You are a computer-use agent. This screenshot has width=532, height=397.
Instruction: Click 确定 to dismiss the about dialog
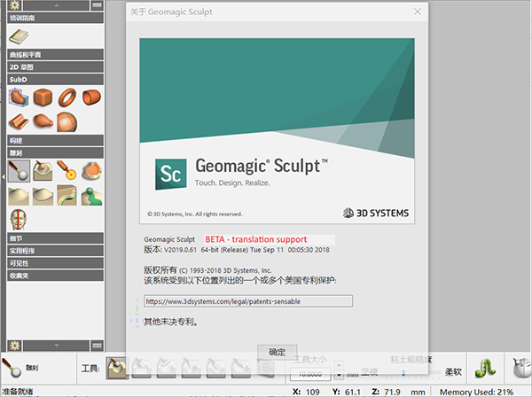278,352
